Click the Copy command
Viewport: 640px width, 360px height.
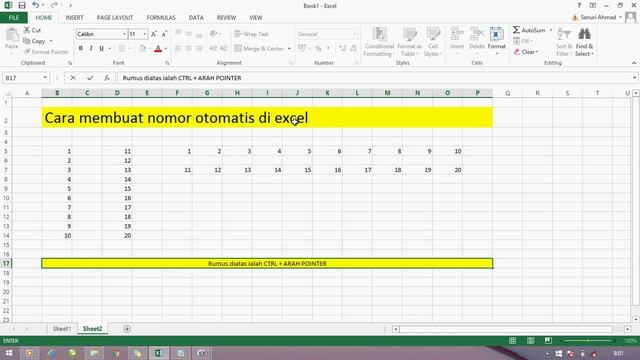35,41
